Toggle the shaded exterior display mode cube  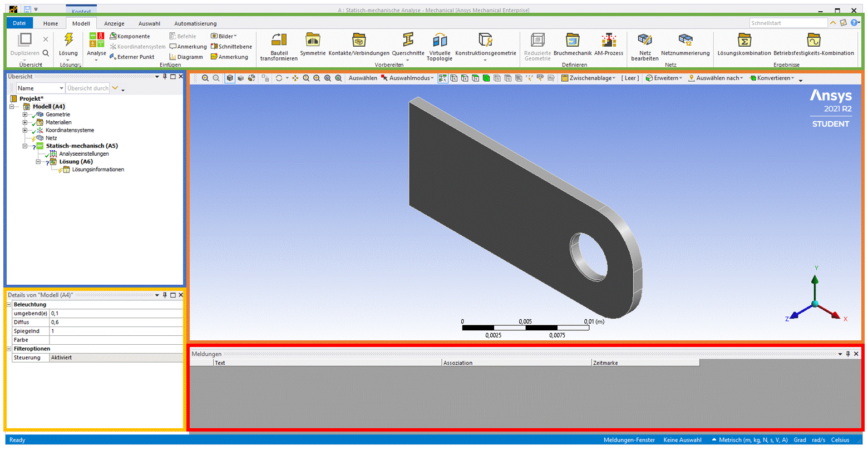tap(230, 78)
